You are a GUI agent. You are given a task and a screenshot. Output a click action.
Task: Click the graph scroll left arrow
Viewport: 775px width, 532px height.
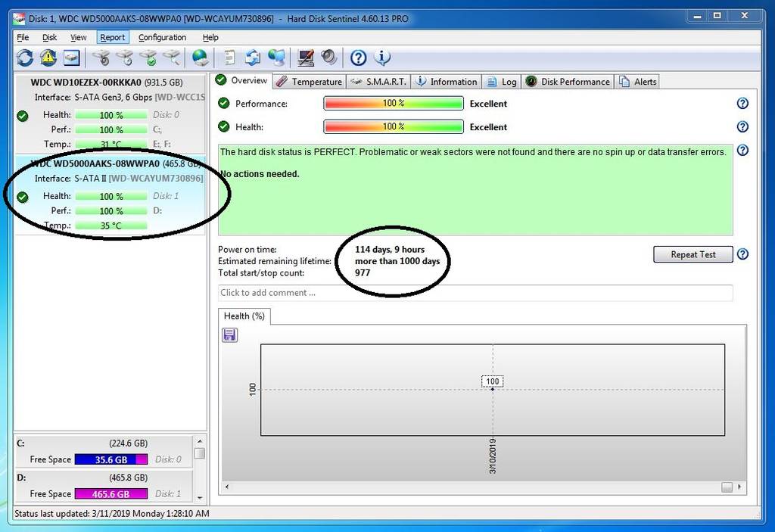click(227, 487)
